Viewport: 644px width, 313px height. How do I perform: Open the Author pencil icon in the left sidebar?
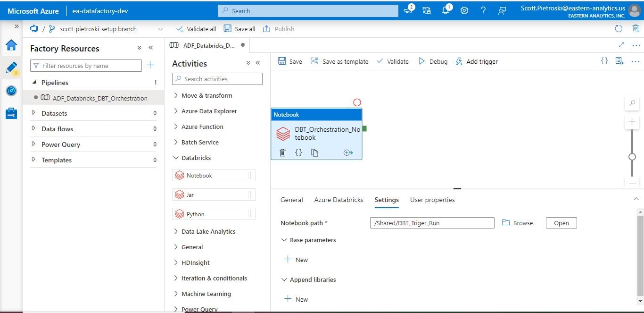[11, 68]
